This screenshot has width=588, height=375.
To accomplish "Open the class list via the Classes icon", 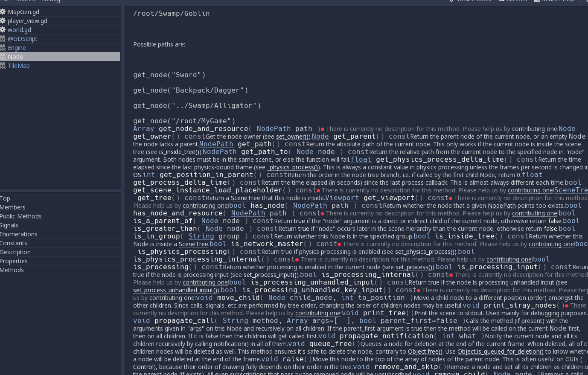I will tap(501, 1).
